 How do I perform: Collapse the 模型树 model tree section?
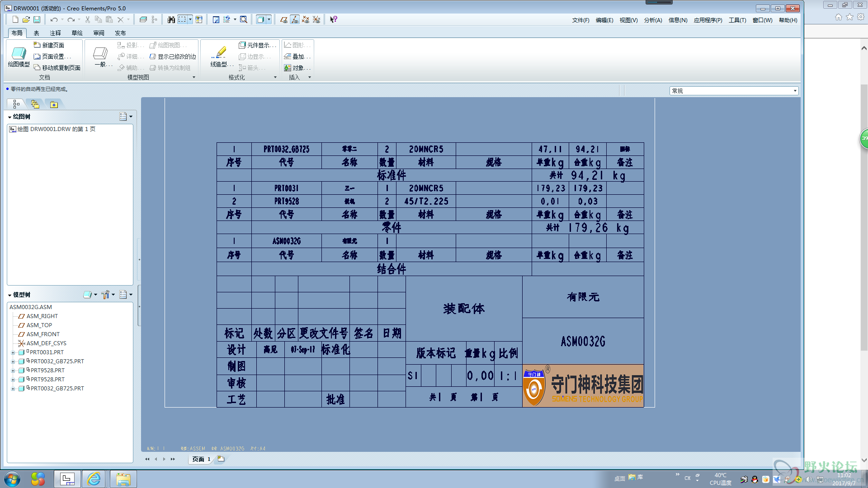[x=9, y=295]
